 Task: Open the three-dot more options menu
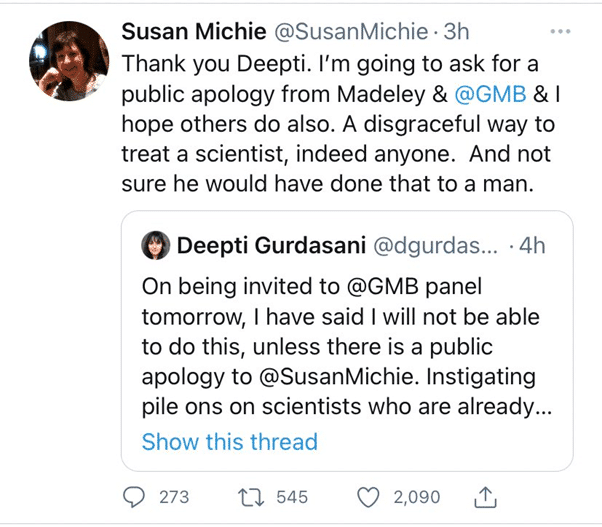pyautogui.click(x=560, y=31)
